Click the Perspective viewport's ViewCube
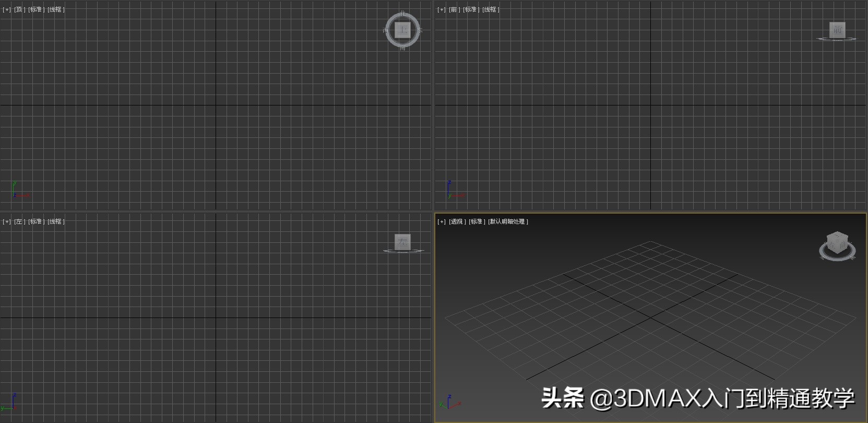The height and width of the screenshot is (423, 868). (x=837, y=243)
